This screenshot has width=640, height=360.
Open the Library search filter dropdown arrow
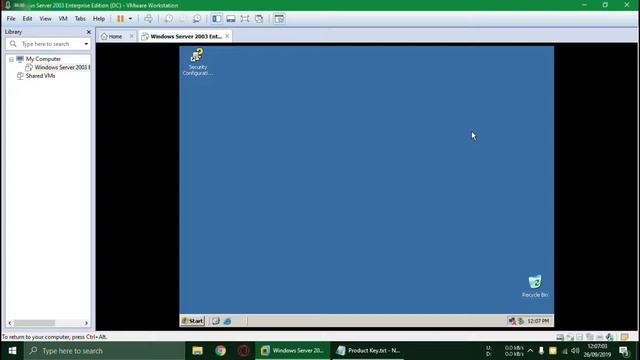pos(86,44)
